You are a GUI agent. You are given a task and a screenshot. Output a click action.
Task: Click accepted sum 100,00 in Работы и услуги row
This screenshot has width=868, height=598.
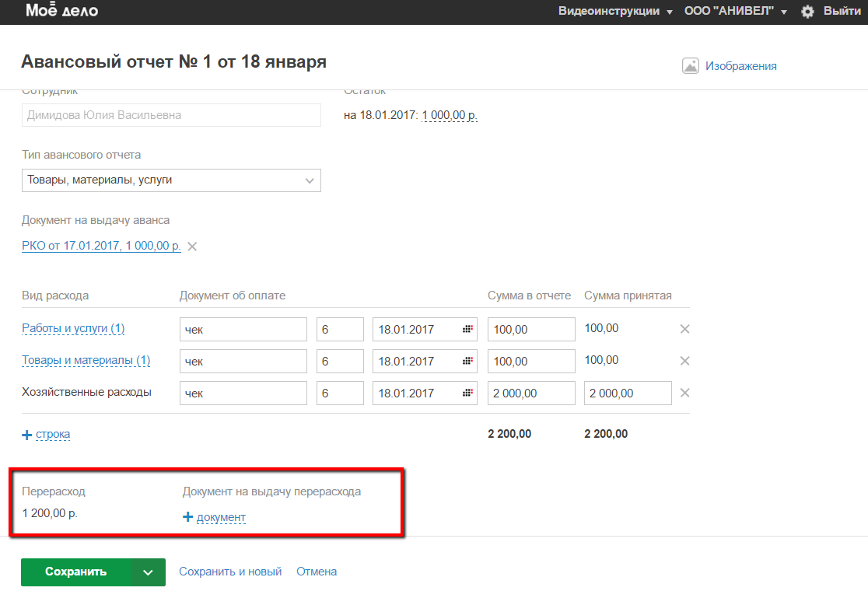tap(601, 328)
